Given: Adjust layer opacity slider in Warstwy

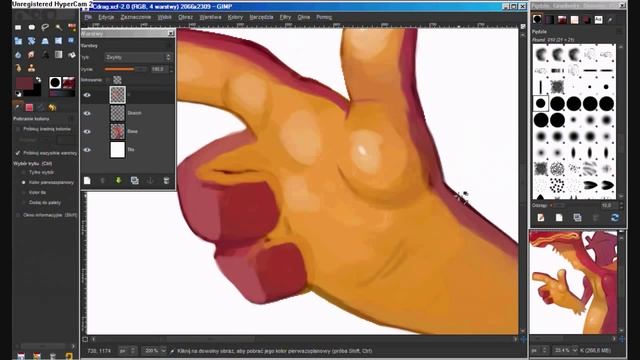Looking at the screenshot, I should [126, 69].
